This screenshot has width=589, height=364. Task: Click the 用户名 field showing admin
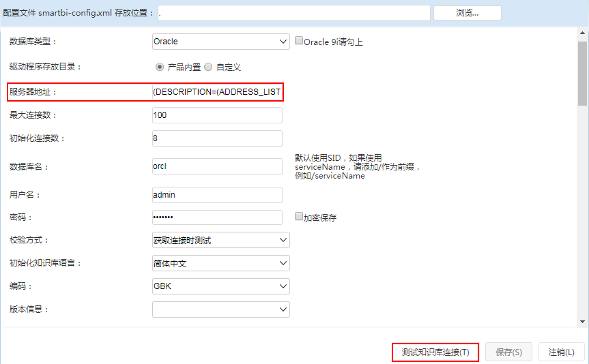tap(217, 195)
